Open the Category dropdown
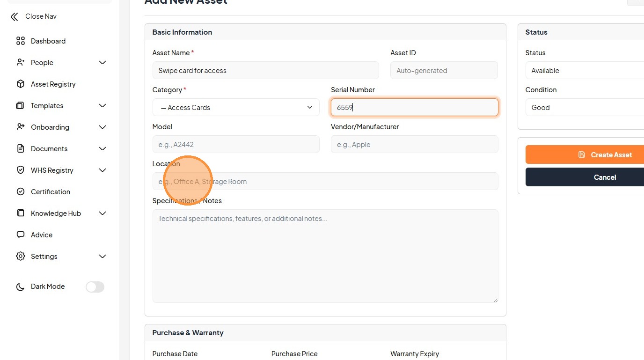Viewport: 644px width, 360px height. [x=236, y=108]
